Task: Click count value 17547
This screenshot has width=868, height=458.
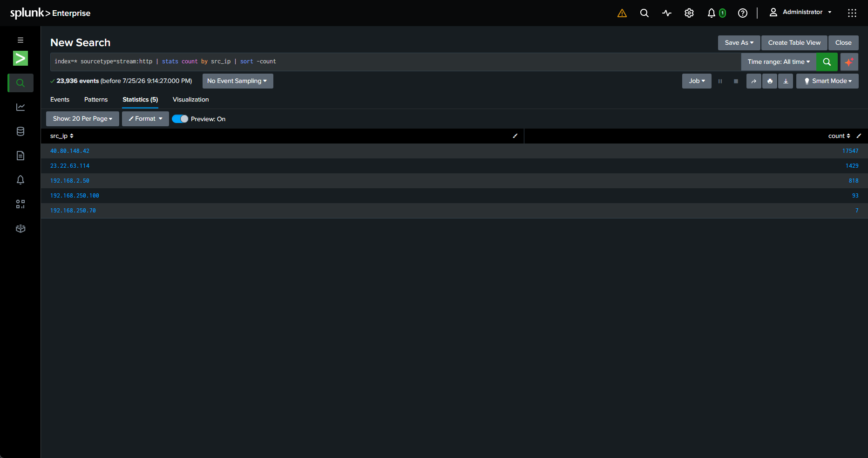Action: pos(850,151)
